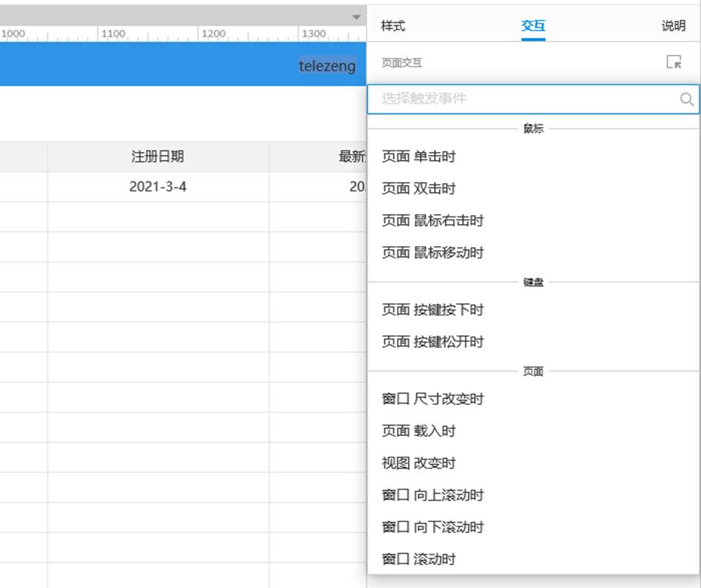This screenshot has height=588, width=701.
Task: Select 窗口 滚动时 event
Action: pos(533,559)
